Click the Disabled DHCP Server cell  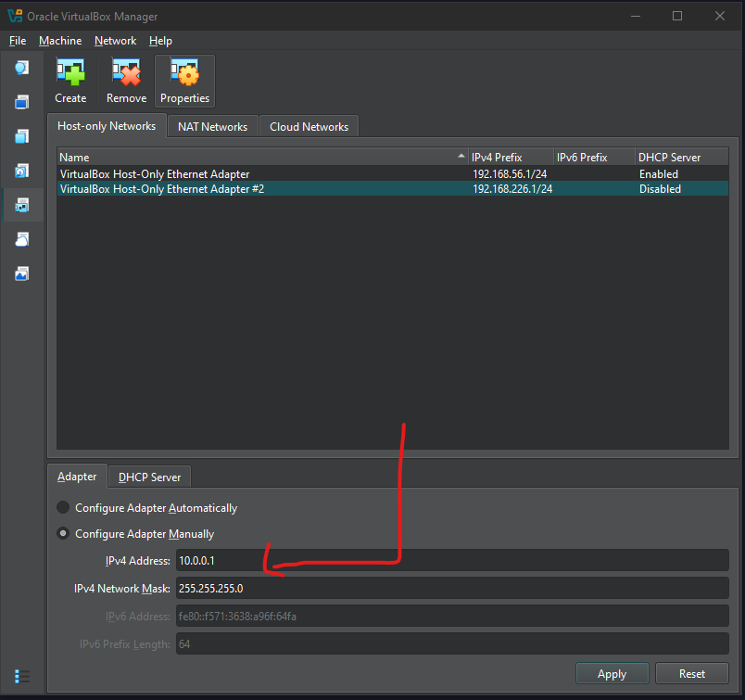click(x=660, y=189)
